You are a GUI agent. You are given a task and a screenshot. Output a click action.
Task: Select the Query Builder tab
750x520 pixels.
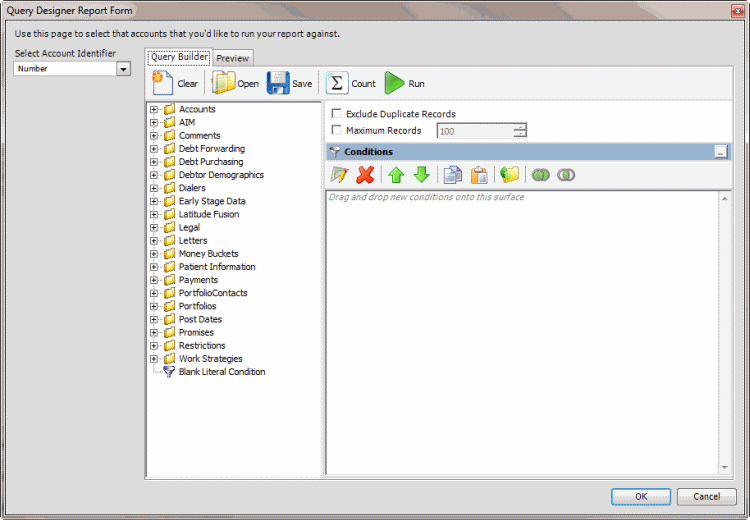tap(179, 57)
